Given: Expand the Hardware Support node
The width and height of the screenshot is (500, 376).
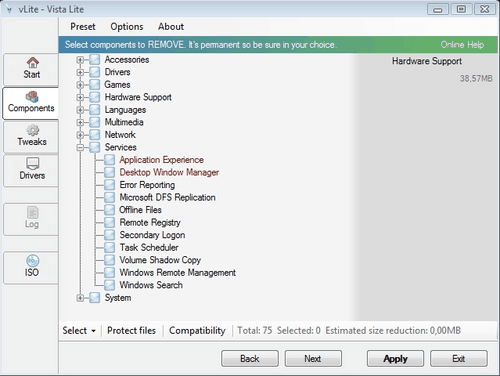Looking at the screenshot, I should (80, 97).
